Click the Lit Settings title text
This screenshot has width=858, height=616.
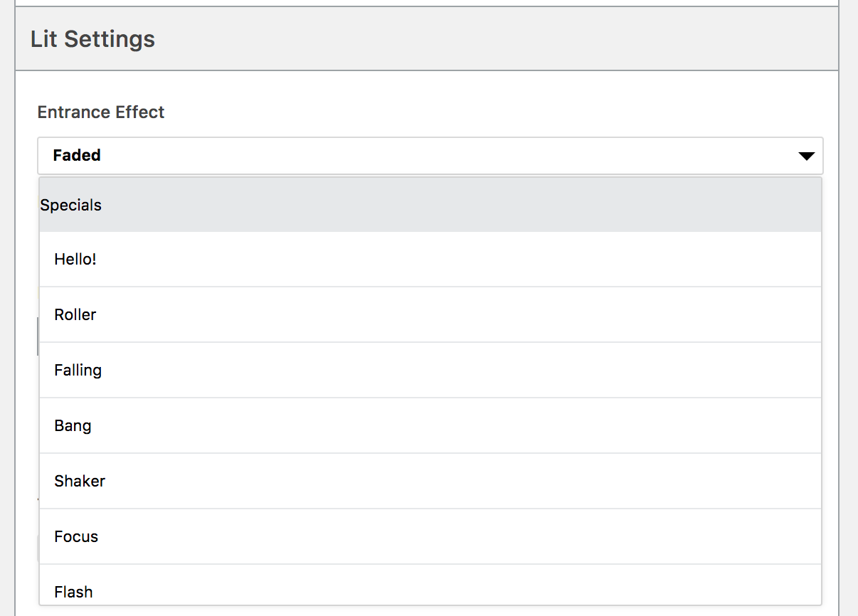tap(92, 38)
